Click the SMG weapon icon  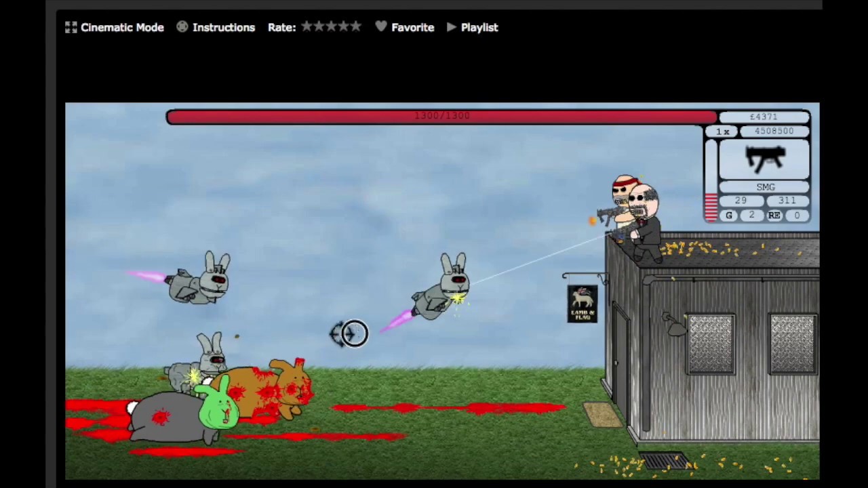click(x=764, y=159)
